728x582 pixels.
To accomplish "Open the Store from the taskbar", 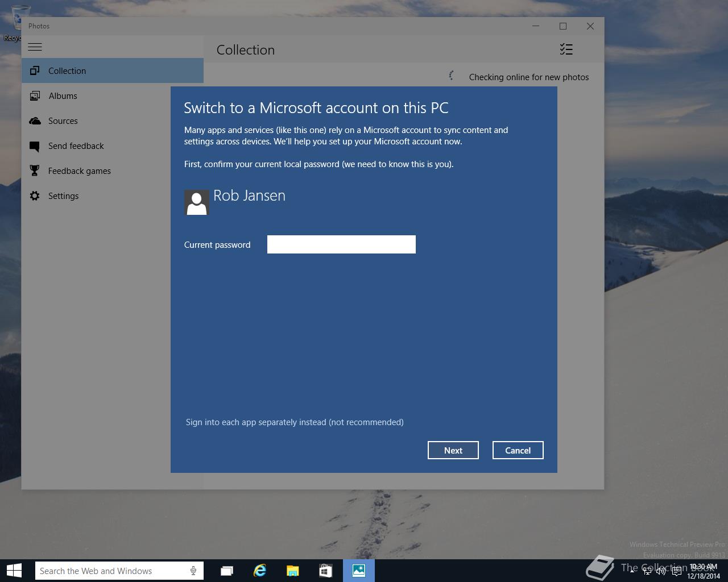I will [x=326, y=571].
